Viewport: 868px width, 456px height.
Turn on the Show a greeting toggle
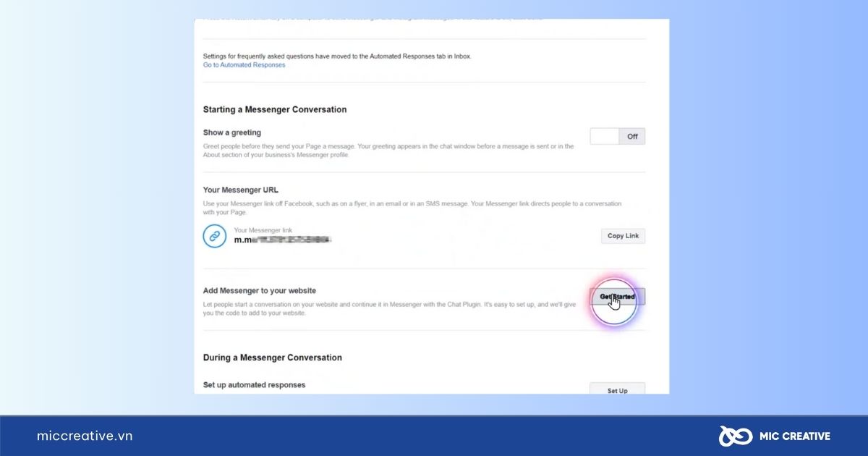click(x=618, y=136)
